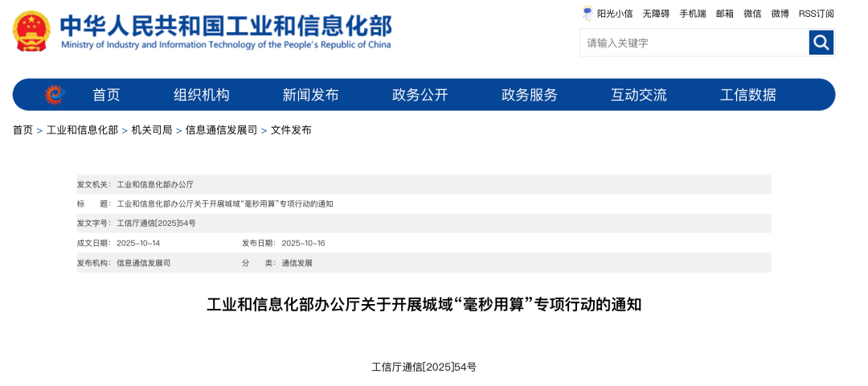Click 工业和信息化部 breadcrumb link
Viewport: 868px width, 386px height.
tap(82, 130)
